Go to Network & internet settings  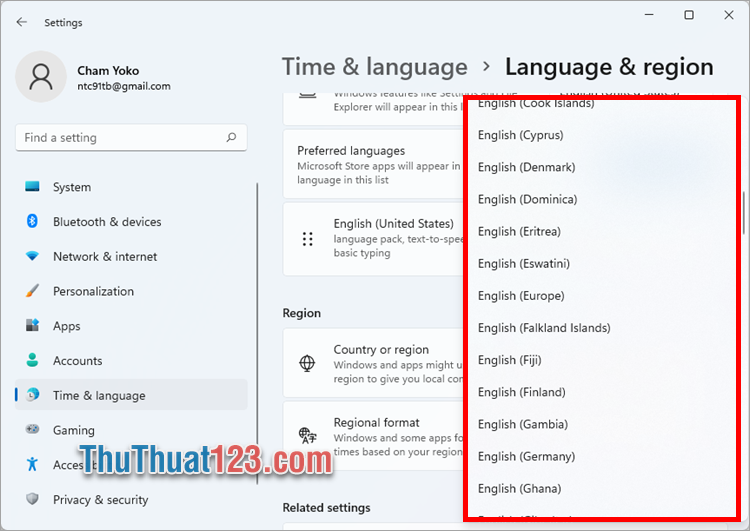tap(105, 257)
